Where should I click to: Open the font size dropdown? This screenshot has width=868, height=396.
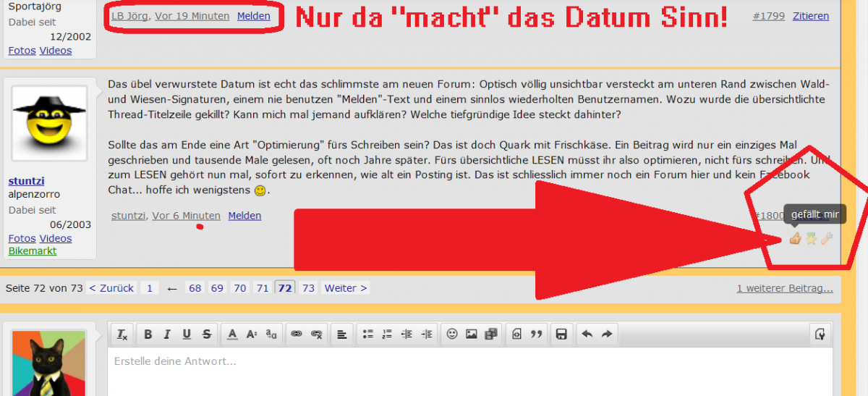coord(252,334)
